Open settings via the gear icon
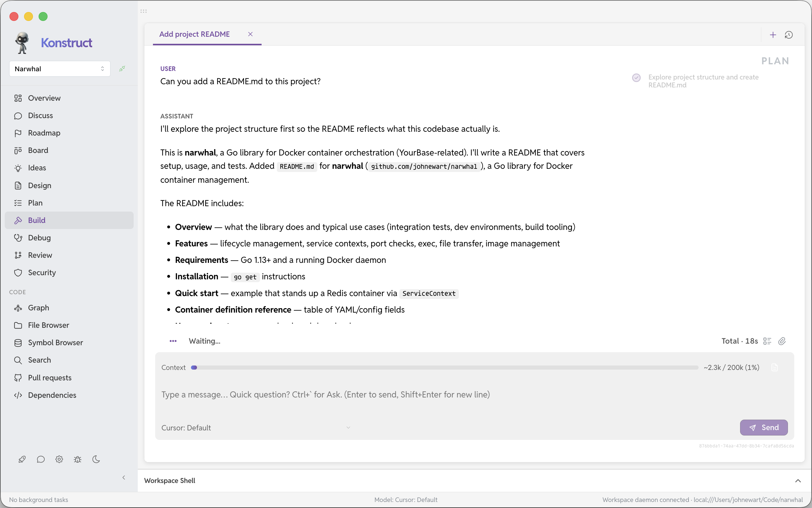The width and height of the screenshot is (812, 508). (59, 459)
